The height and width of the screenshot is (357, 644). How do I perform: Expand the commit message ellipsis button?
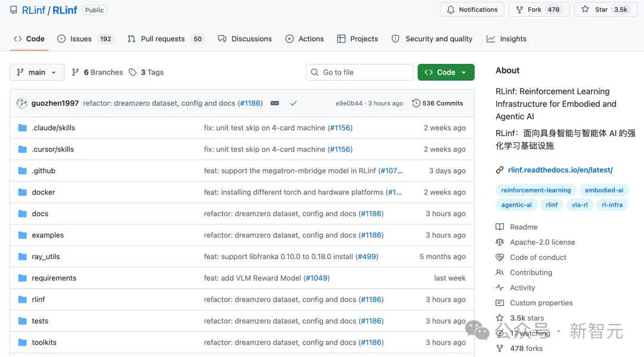tap(275, 103)
